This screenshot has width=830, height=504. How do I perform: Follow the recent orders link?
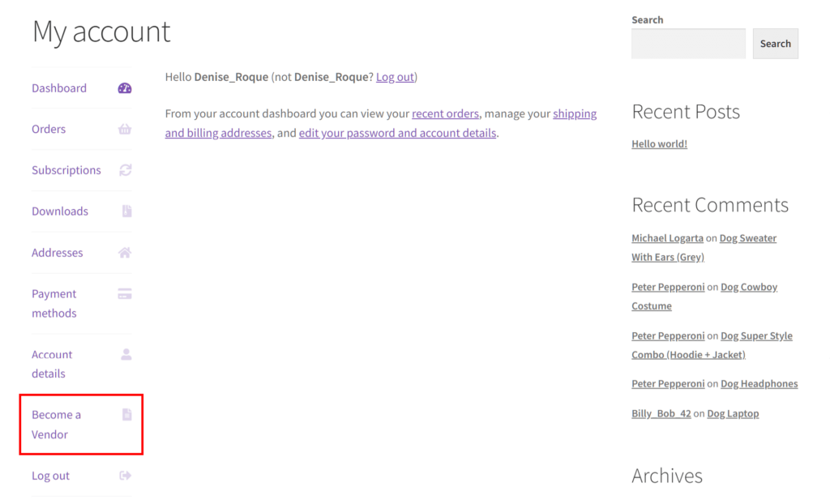coord(445,113)
